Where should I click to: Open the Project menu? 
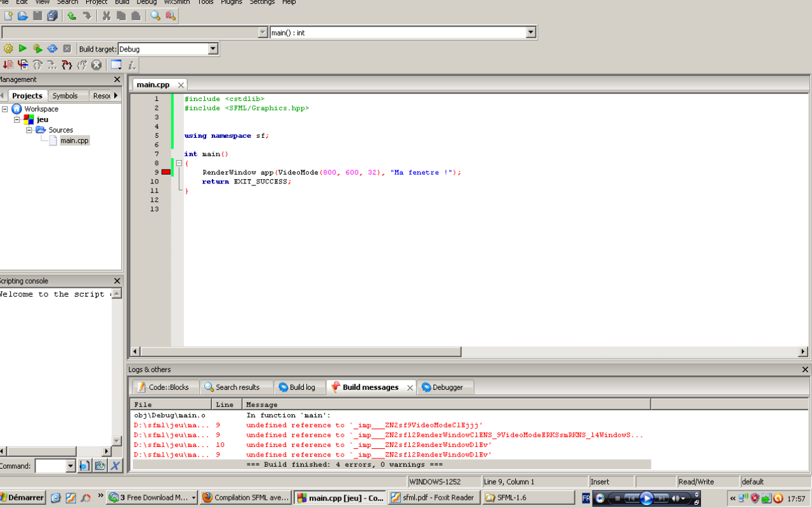(x=96, y=3)
